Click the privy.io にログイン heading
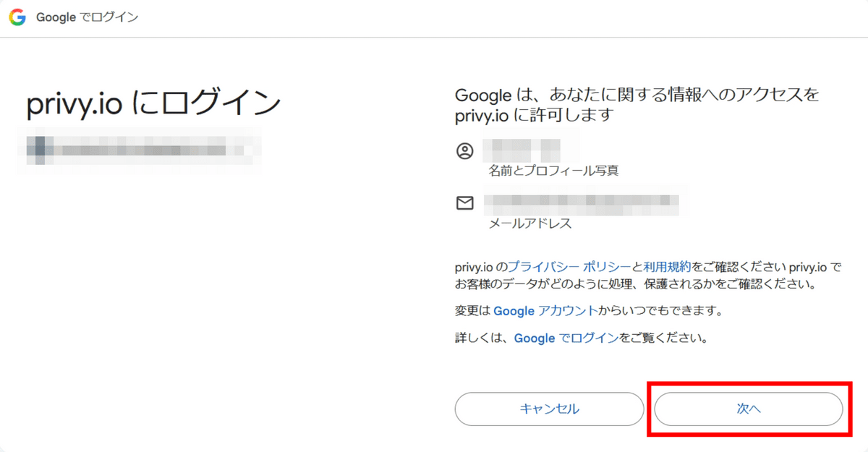This screenshot has width=868, height=452. point(153,104)
